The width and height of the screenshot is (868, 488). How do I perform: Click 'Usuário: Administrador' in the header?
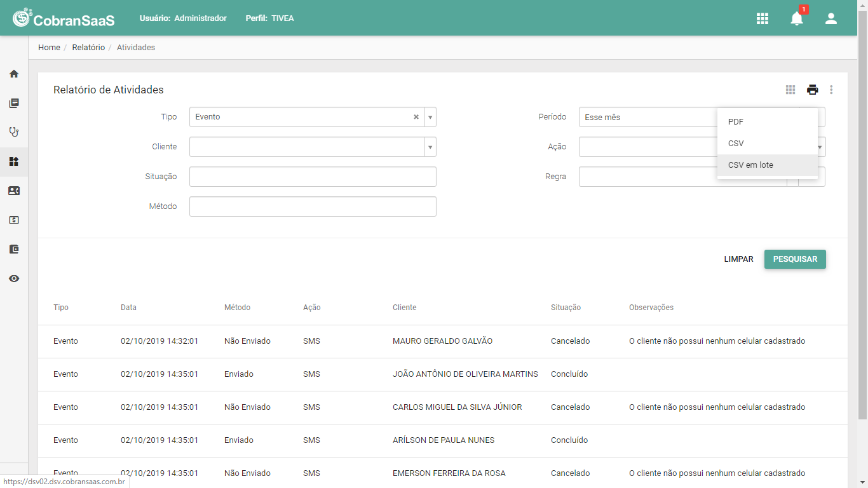183,18
